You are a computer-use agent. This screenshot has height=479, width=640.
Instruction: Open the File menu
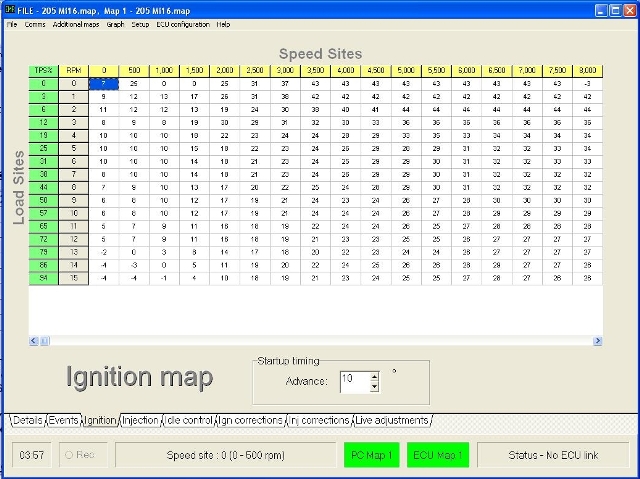[12, 23]
